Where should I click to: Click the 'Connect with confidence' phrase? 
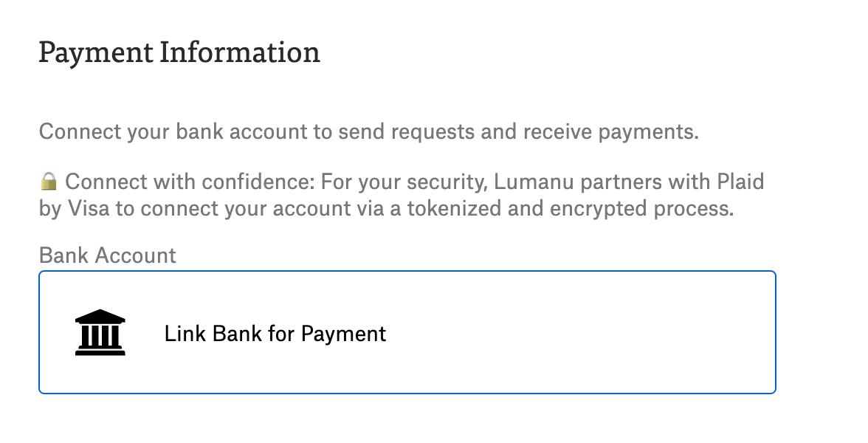tap(190, 182)
